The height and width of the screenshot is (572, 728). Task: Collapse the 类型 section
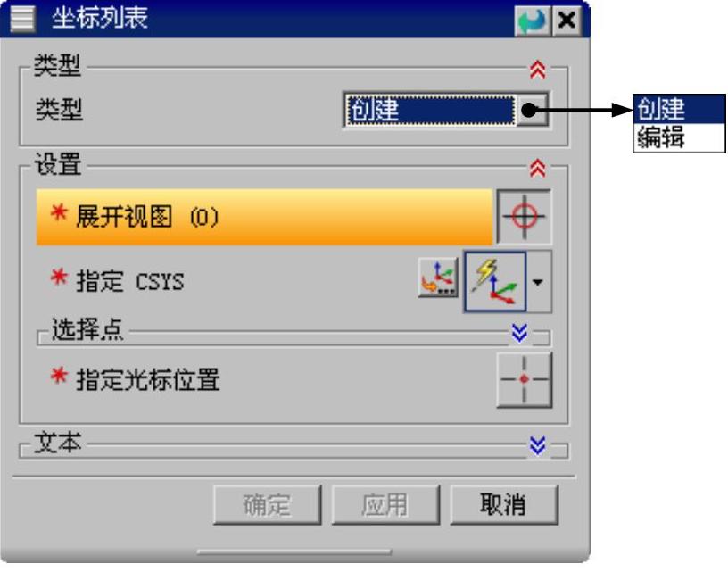pyautogui.click(x=538, y=70)
